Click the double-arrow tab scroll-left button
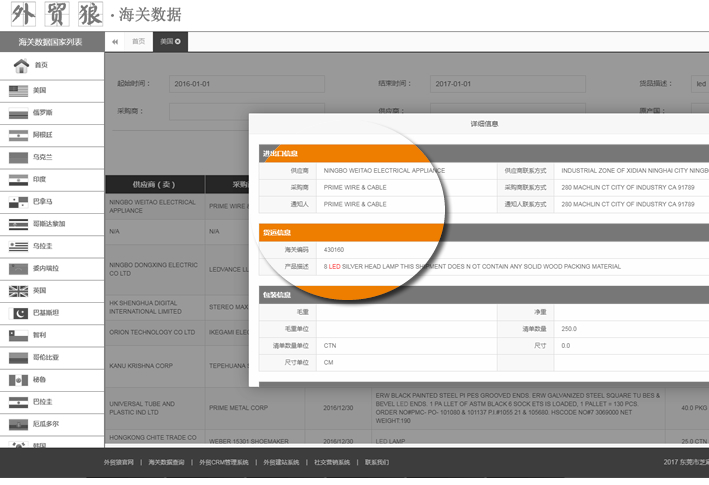Viewport: 709px width, 485px height. [x=115, y=42]
